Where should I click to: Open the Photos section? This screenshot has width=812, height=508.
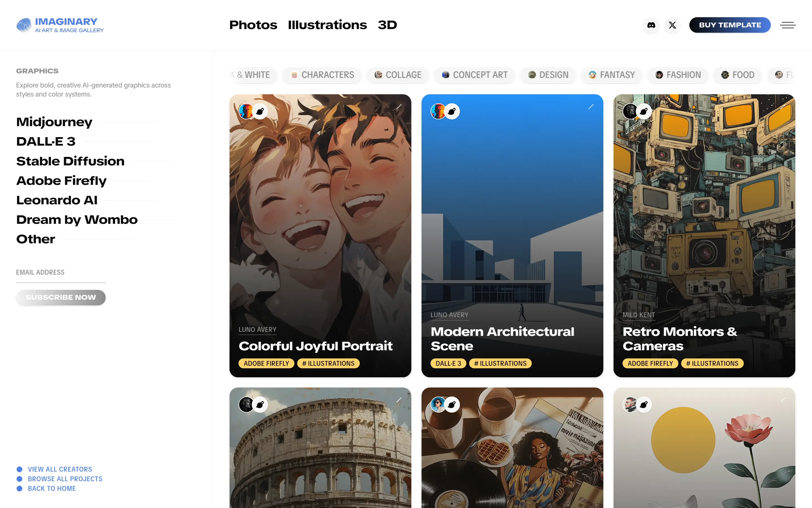pyautogui.click(x=253, y=25)
